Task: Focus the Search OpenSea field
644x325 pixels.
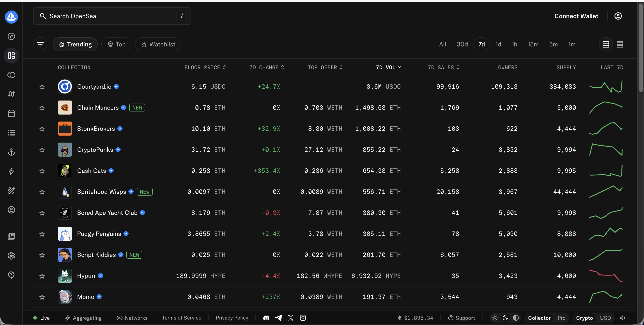Action: [112, 16]
